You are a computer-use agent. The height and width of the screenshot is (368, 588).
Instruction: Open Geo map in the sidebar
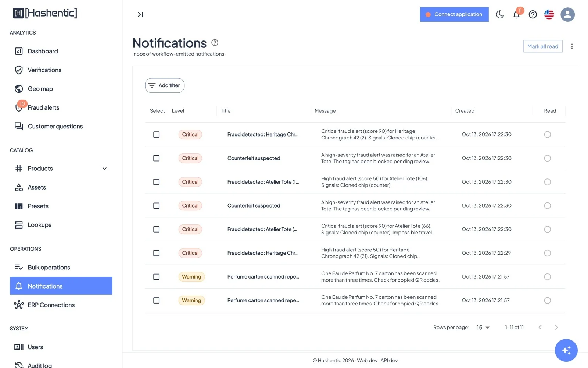(61, 89)
